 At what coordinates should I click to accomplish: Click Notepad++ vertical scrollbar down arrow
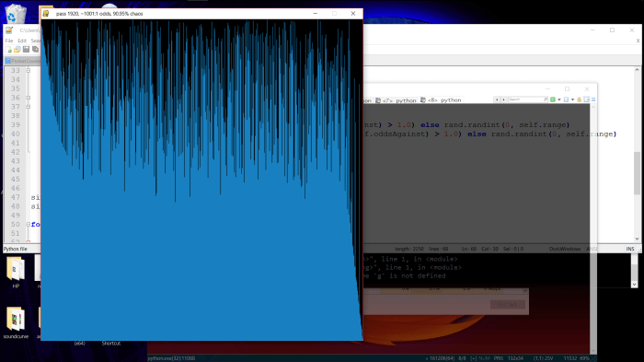(x=637, y=239)
